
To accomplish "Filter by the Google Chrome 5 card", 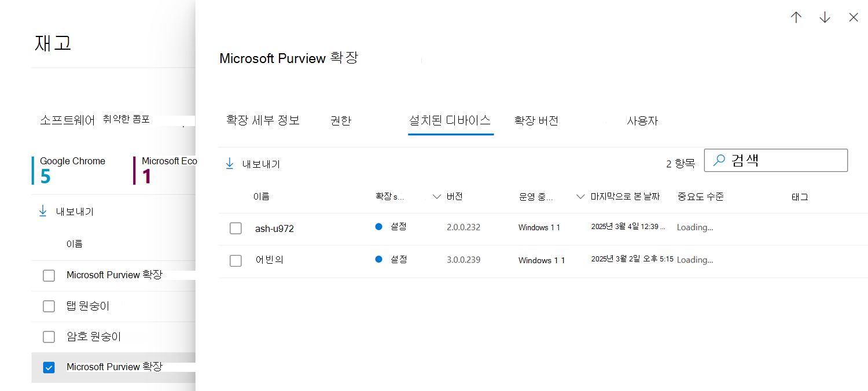I will coord(69,171).
